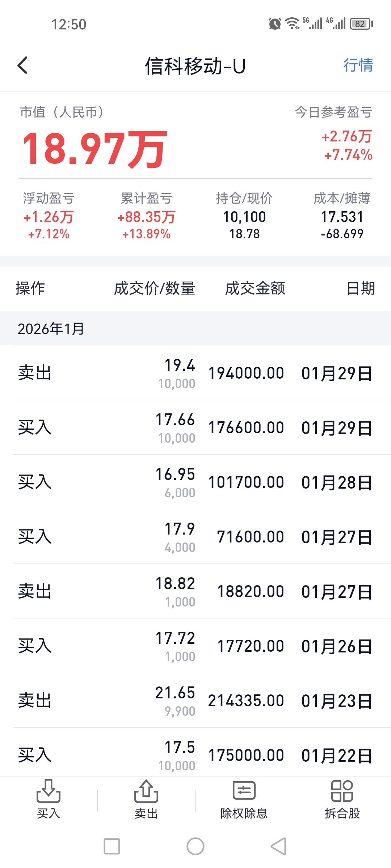Select the 操作 column header
This screenshot has height=868, width=391.
(30, 288)
